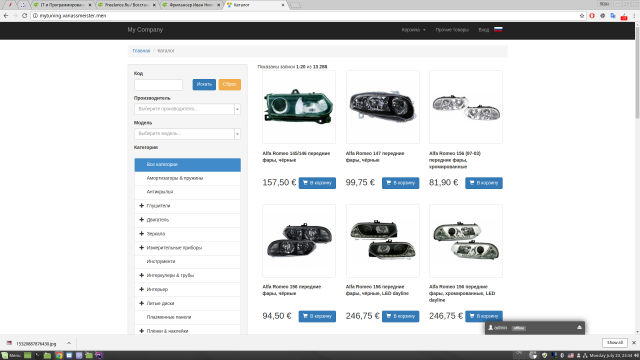Image resolution: width=640 pixels, height=360 pixels.
Task: Open download options arrow for the jpg file
Action: 69,343
